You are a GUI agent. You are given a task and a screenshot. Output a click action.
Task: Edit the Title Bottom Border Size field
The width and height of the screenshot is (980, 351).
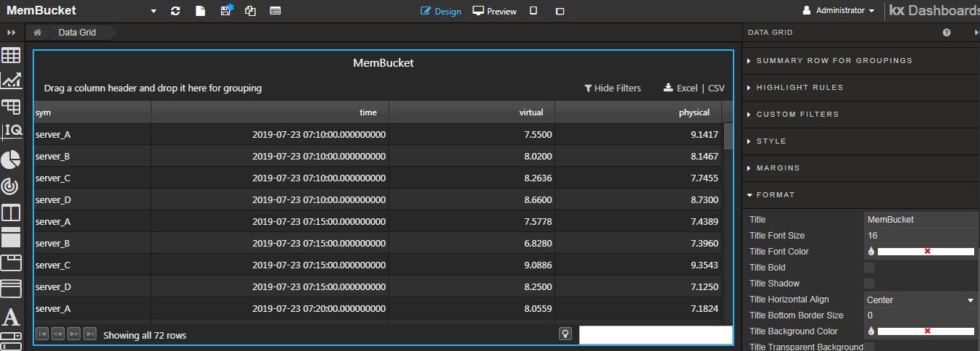point(921,315)
